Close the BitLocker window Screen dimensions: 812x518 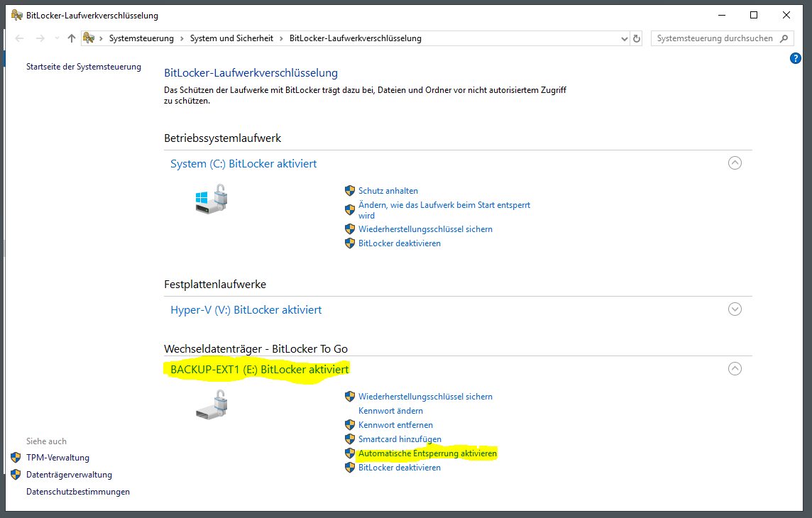[x=786, y=15]
